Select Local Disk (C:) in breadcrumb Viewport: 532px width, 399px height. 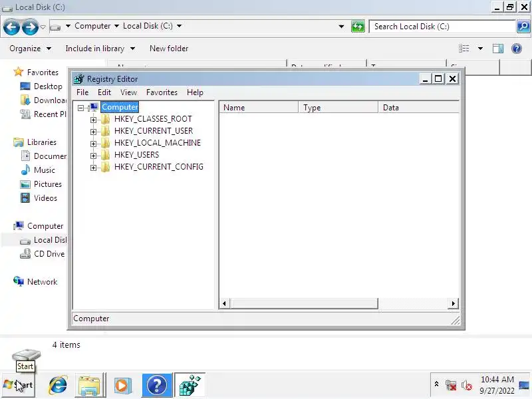pos(148,26)
